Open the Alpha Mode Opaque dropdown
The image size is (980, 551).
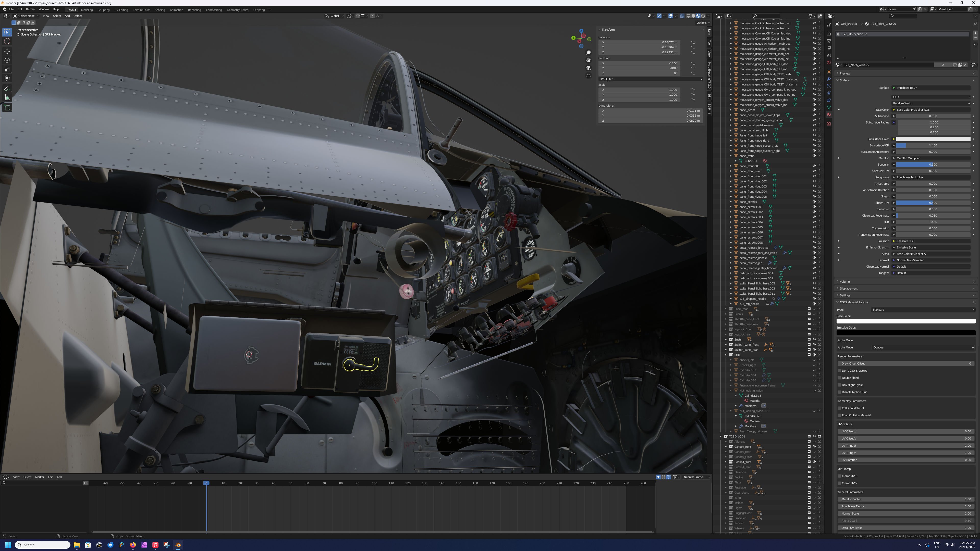[x=923, y=347]
